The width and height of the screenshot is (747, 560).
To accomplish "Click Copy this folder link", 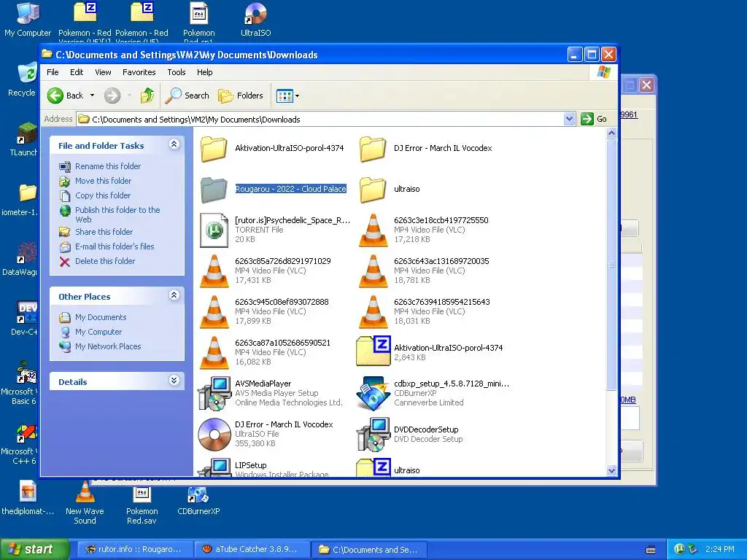I will [102, 195].
